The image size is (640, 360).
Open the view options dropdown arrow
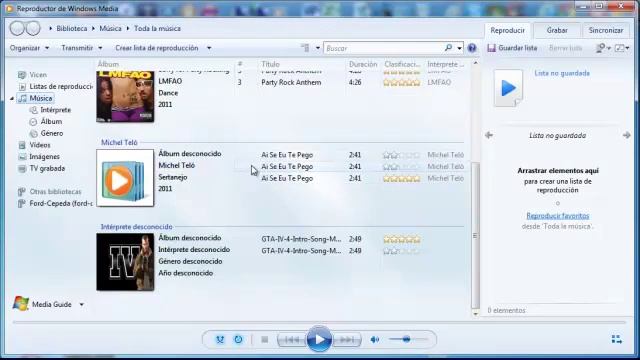[318, 48]
